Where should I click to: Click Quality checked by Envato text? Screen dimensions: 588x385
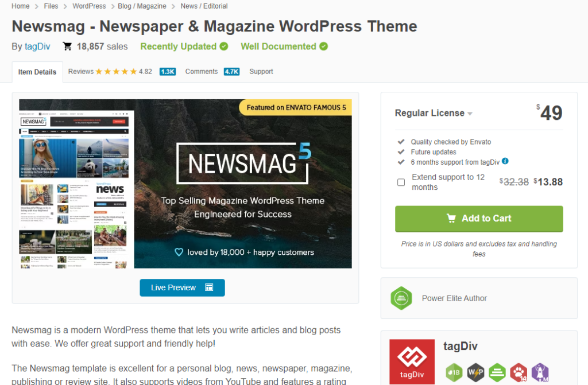(451, 142)
